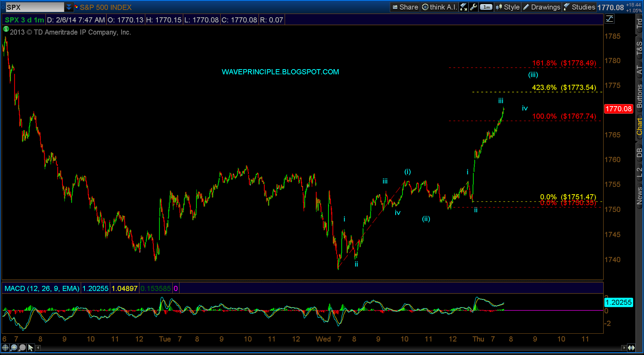Open the Style dropdown menu
Image resolution: width=644 pixels, height=355 pixels.
tap(508, 7)
